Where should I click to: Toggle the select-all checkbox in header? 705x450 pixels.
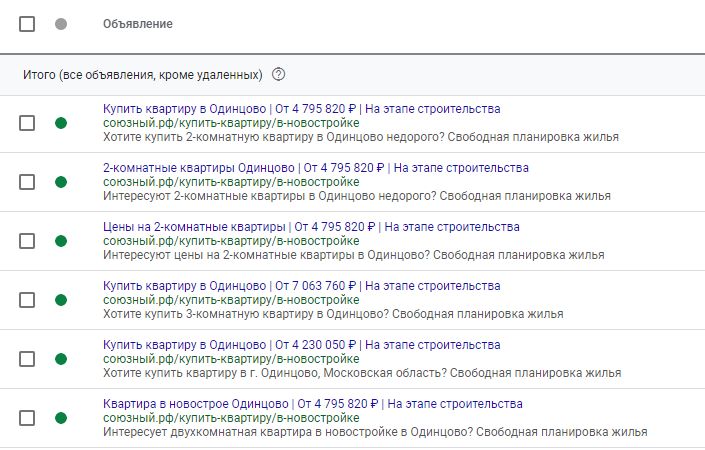(27, 24)
